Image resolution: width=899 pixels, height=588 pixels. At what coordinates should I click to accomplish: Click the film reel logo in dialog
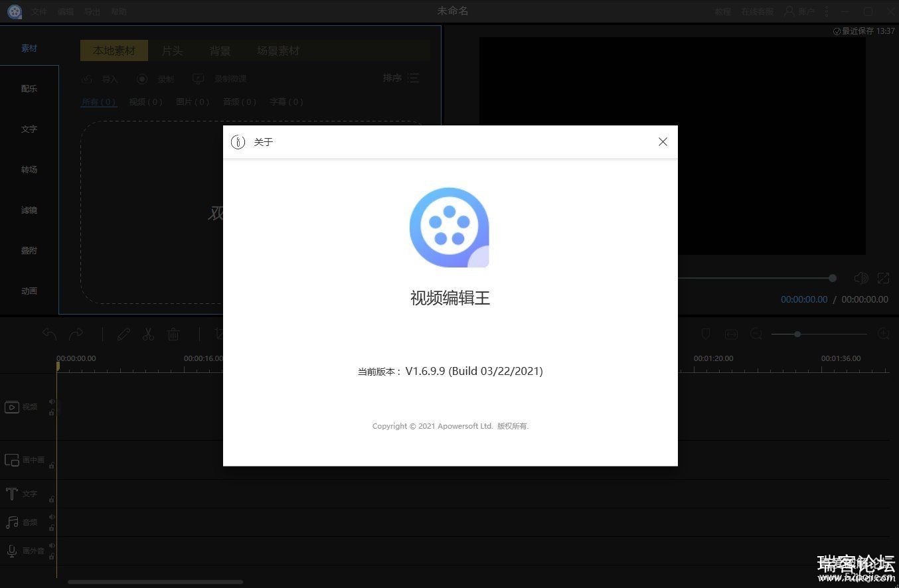[x=449, y=228]
